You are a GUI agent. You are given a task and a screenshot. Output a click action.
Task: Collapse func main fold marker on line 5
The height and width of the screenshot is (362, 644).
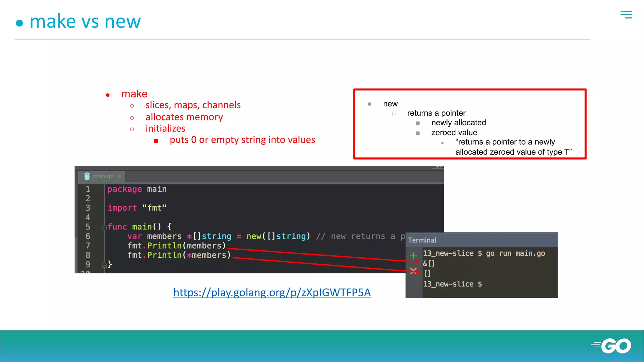click(x=104, y=228)
